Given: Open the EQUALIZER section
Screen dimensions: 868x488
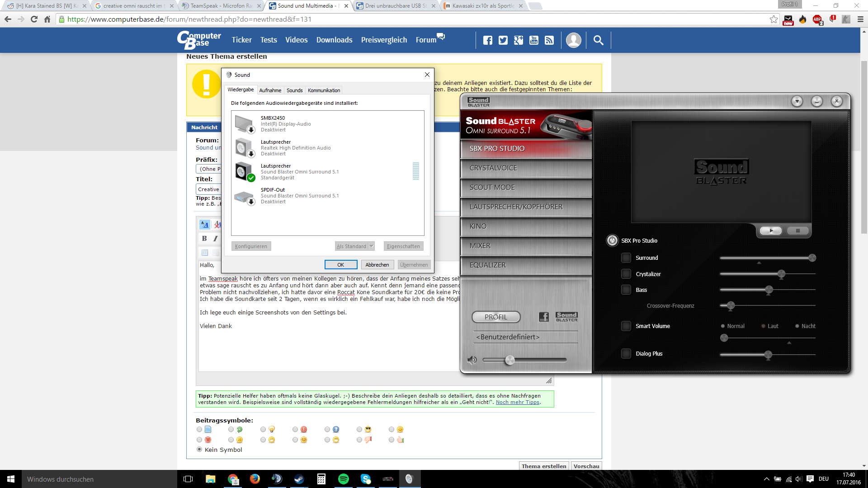Looking at the screenshot, I should 526,265.
